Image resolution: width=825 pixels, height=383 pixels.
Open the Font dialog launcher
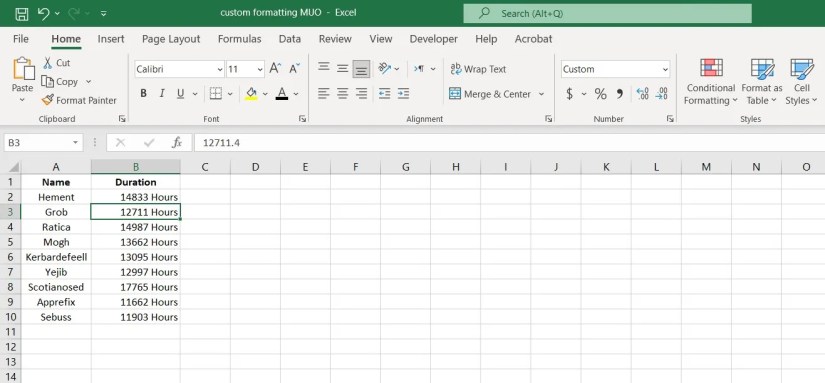click(303, 119)
